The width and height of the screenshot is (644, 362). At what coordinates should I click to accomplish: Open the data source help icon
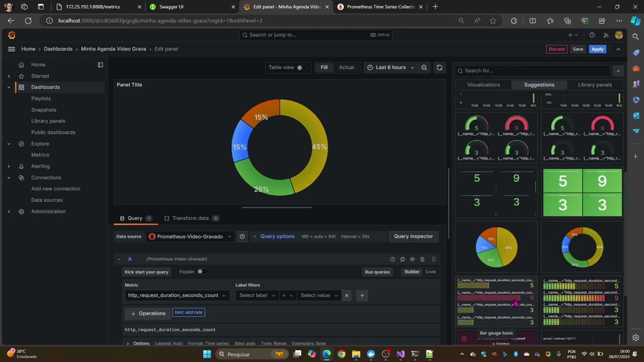tap(242, 236)
